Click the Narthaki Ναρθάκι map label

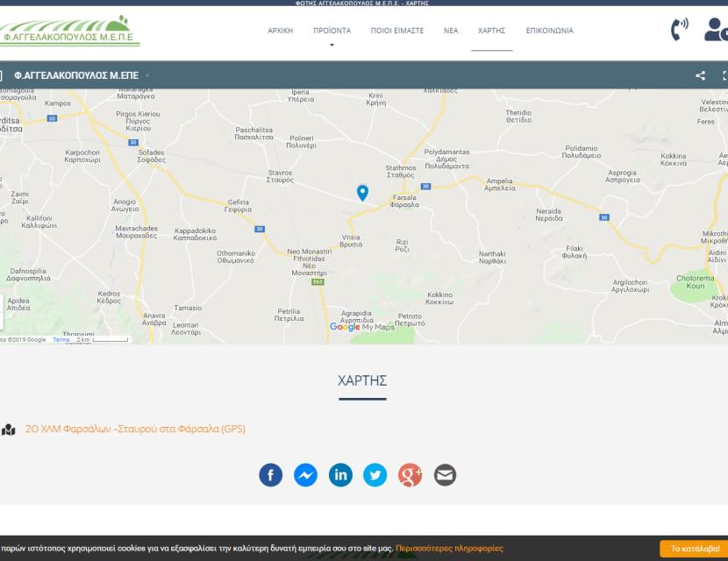click(492, 258)
